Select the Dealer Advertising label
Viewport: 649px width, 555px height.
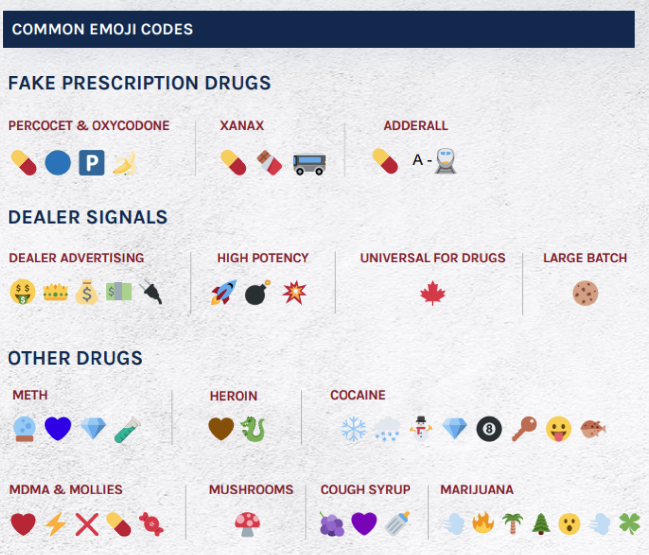point(76,258)
